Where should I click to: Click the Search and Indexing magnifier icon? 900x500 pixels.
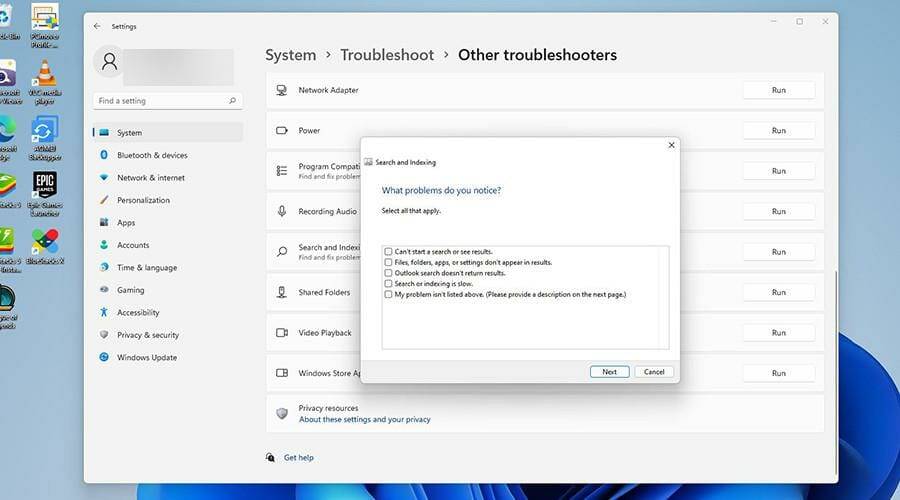282,252
